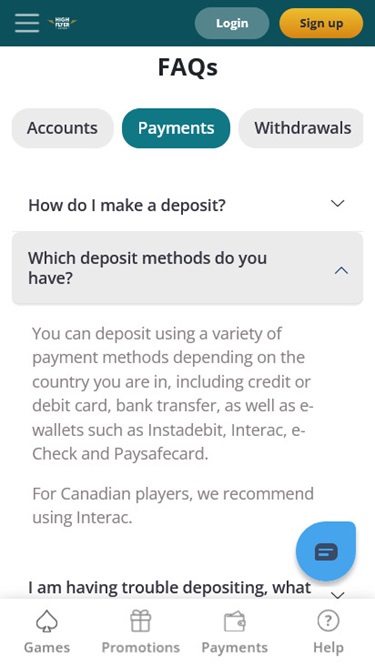Viewport: 375px width, 667px height.
Task: Open the hamburger menu icon
Action: coord(27,23)
